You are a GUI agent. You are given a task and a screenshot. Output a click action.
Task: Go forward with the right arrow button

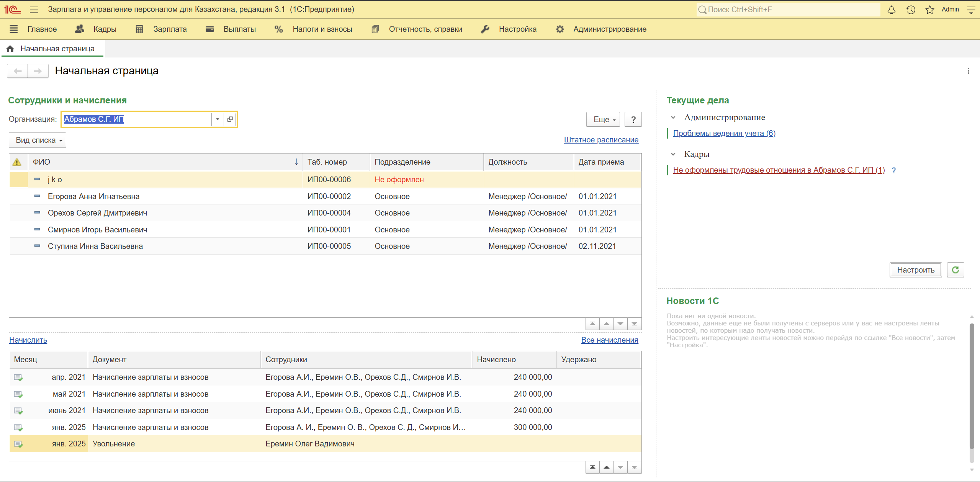[x=38, y=71]
